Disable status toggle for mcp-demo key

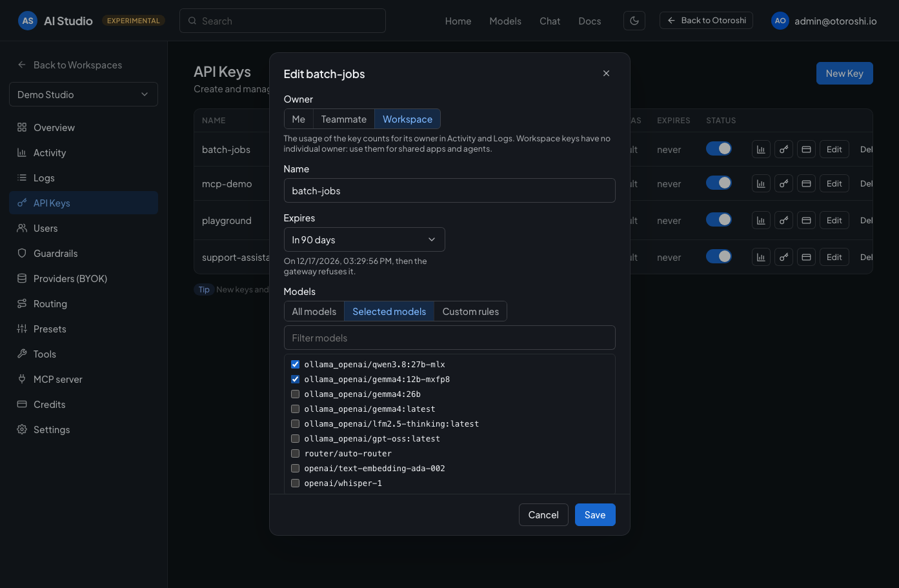[x=719, y=183]
